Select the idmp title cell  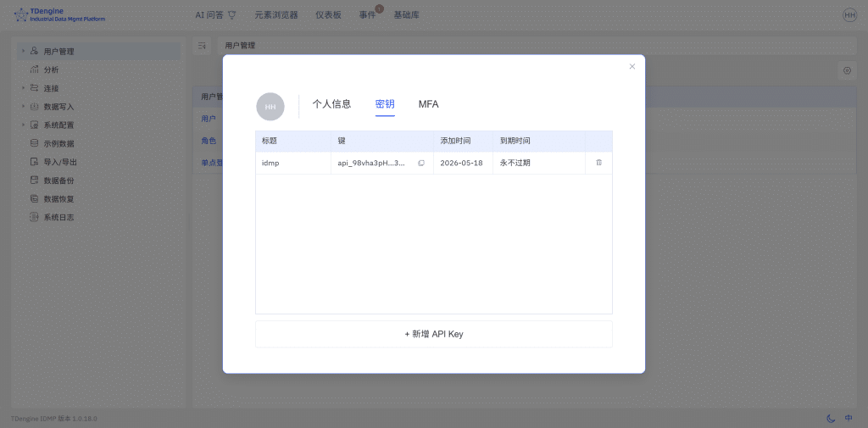click(293, 164)
